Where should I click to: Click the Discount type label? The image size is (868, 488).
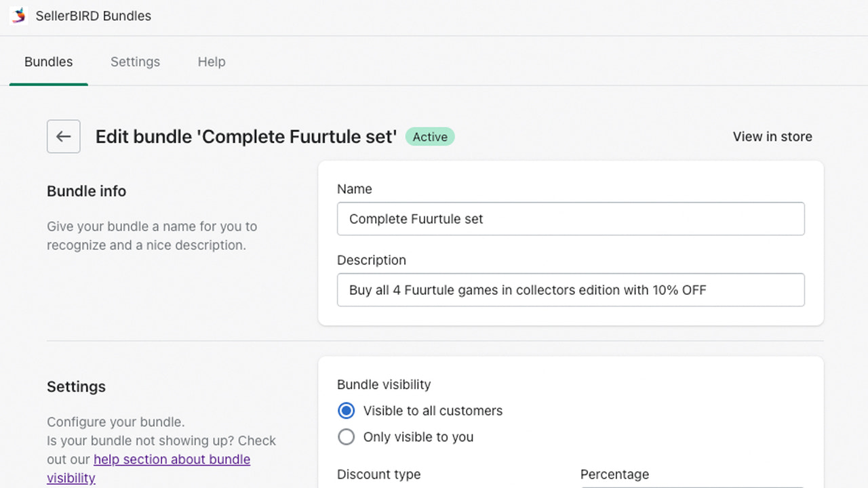coord(378,474)
